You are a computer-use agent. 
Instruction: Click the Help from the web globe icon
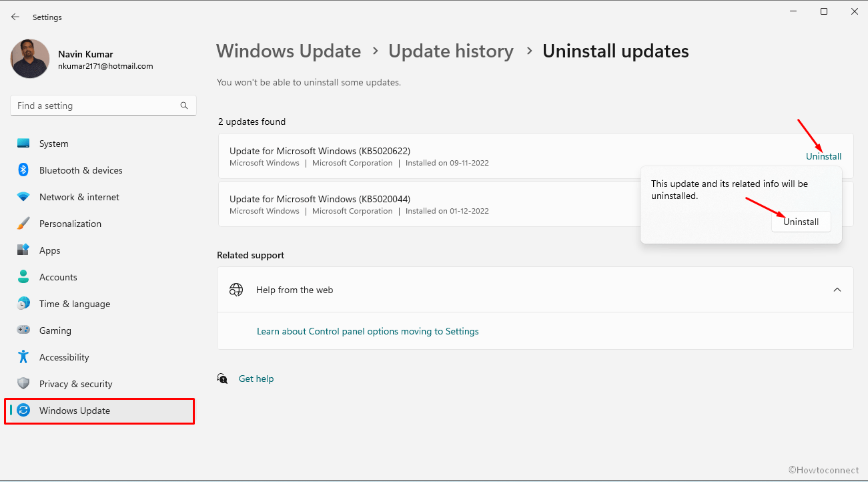click(236, 290)
